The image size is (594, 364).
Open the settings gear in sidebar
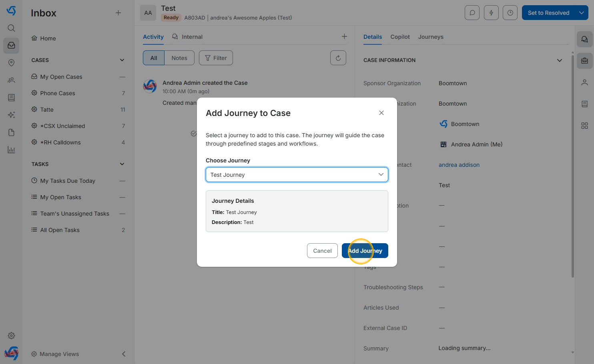11,336
